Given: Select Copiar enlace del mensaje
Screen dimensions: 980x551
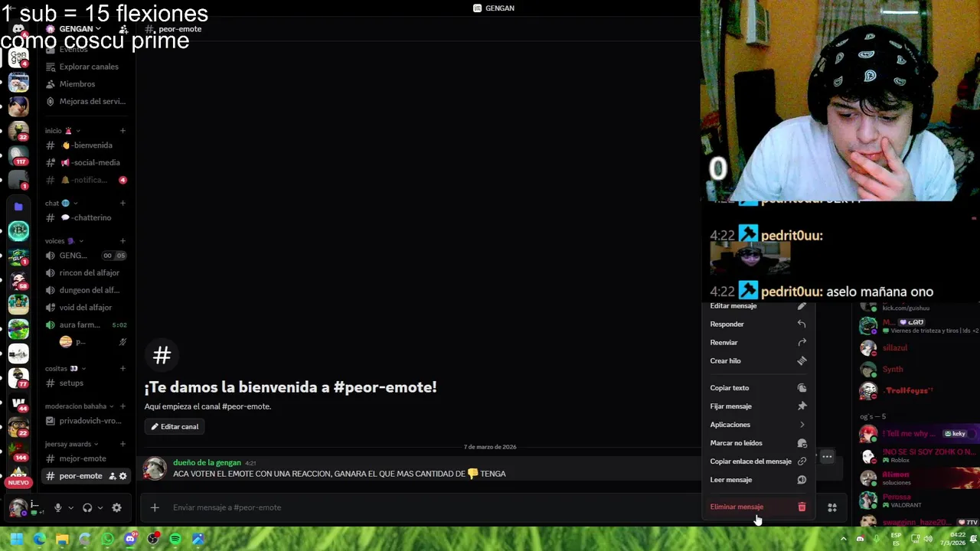Looking at the screenshot, I should tap(759, 461).
